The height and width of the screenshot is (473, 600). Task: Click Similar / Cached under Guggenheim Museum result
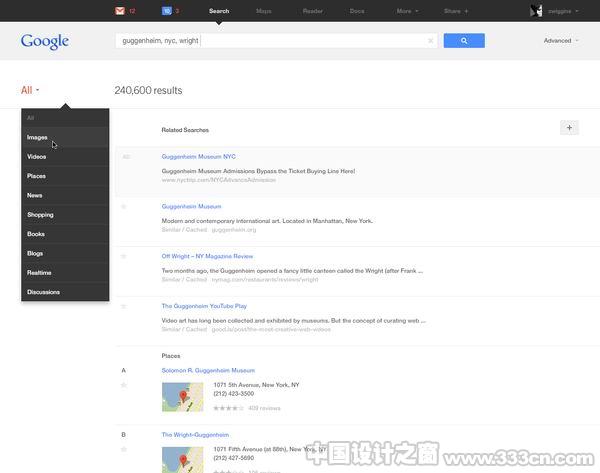tap(184, 230)
